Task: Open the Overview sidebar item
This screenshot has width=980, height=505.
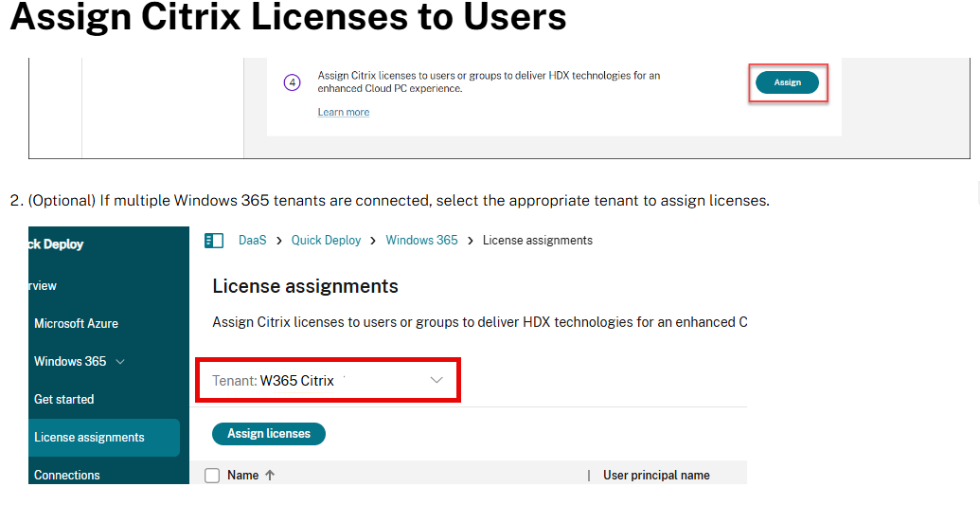Action: point(43,286)
